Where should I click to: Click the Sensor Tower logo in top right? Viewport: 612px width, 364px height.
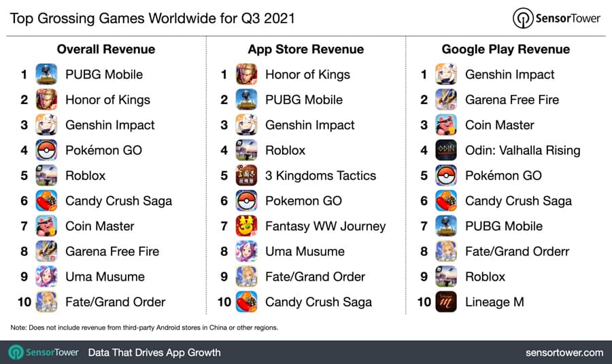(558, 17)
